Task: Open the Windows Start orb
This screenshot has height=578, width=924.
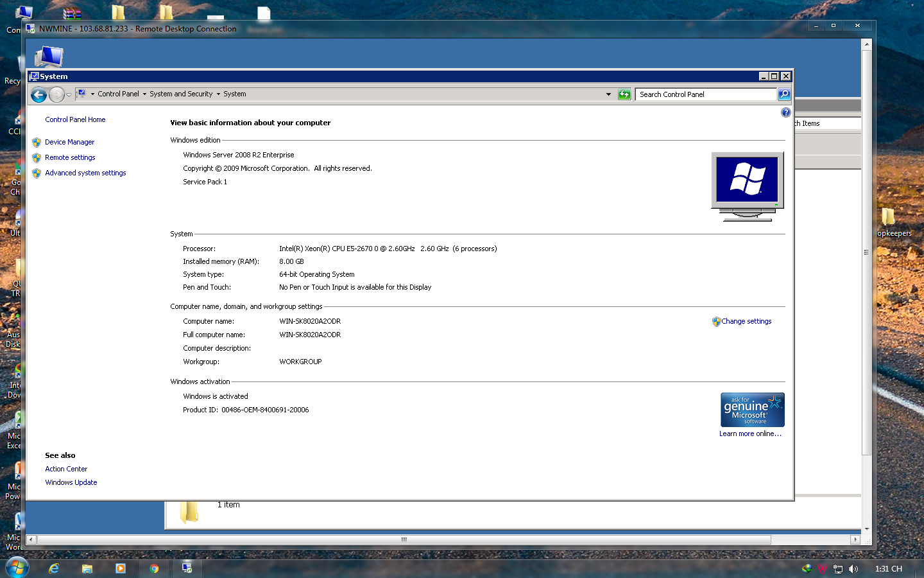Action: click(x=17, y=568)
